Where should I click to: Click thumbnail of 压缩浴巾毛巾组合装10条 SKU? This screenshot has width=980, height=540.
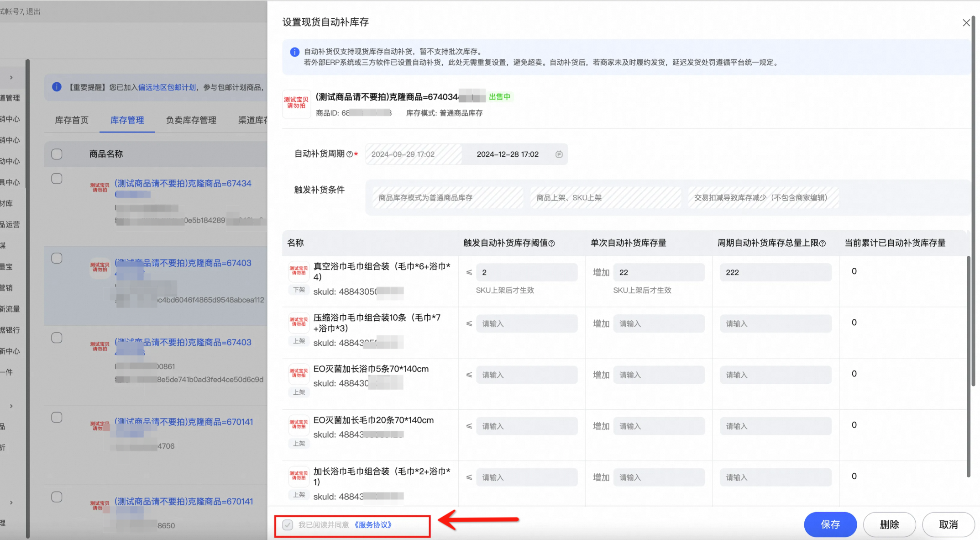pyautogui.click(x=299, y=322)
